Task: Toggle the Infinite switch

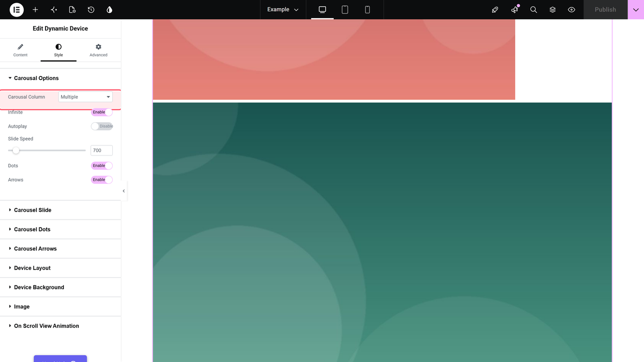Action: (102, 112)
